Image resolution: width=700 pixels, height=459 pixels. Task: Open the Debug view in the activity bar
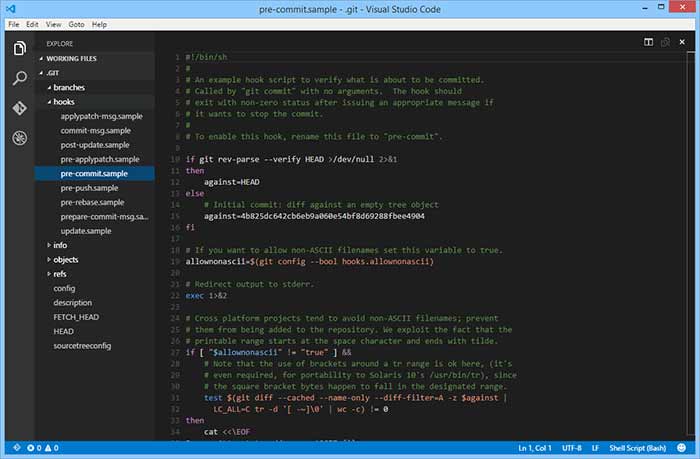pyautogui.click(x=19, y=138)
